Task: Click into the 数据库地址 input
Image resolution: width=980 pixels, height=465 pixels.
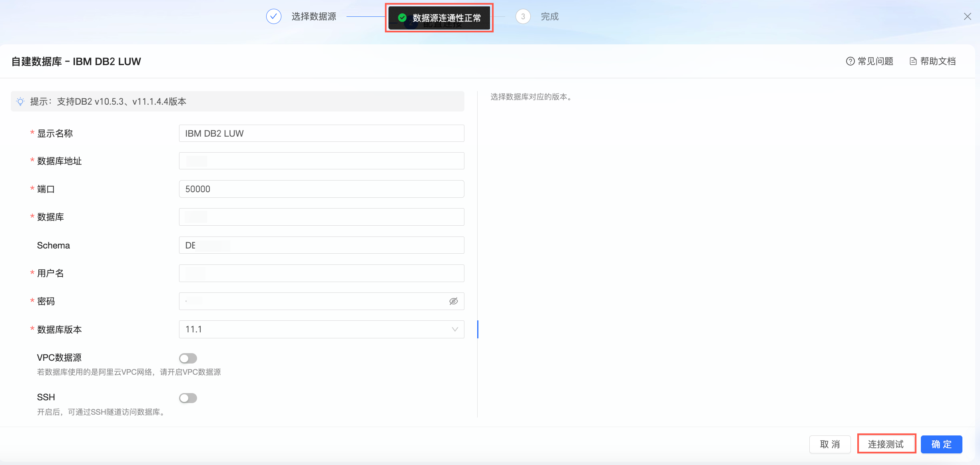Action: click(321, 161)
